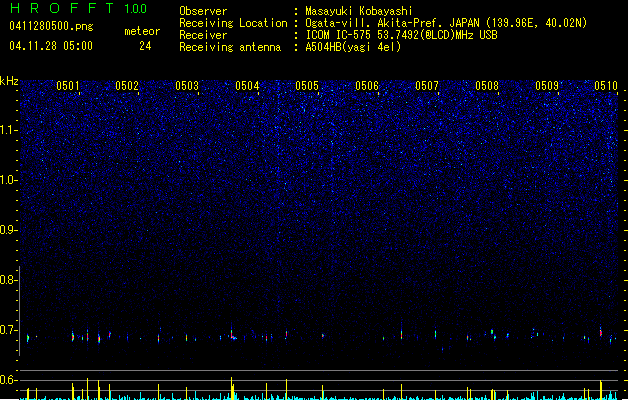The image size is (629, 400).
Task: Click the Receiving Location label
Action: tap(233, 23)
